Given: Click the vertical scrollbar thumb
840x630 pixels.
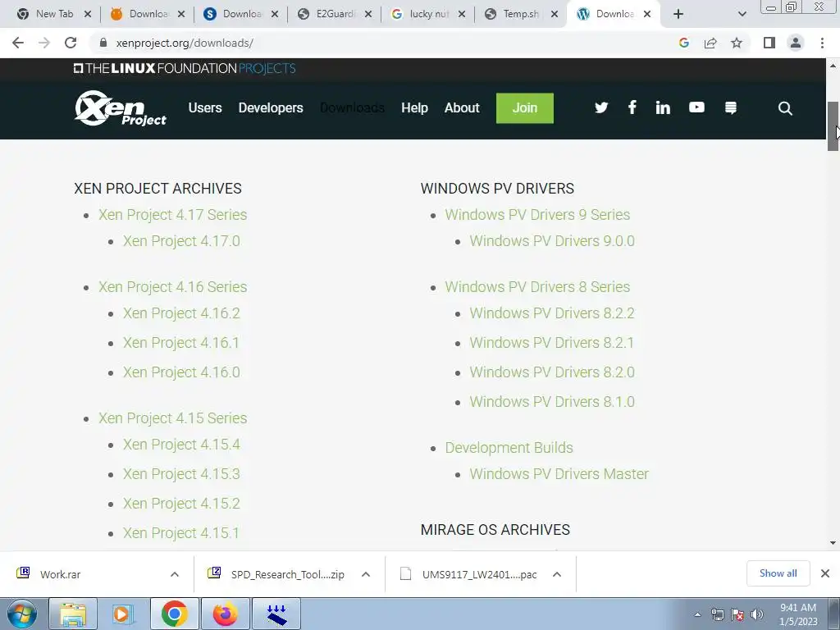Looking at the screenshot, I should (x=833, y=126).
